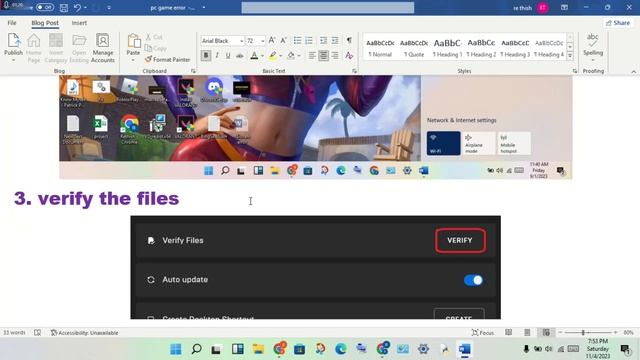This screenshot has height=360, width=640.
Task: Open the Undo history dropdown arrow
Action: (85, 7)
